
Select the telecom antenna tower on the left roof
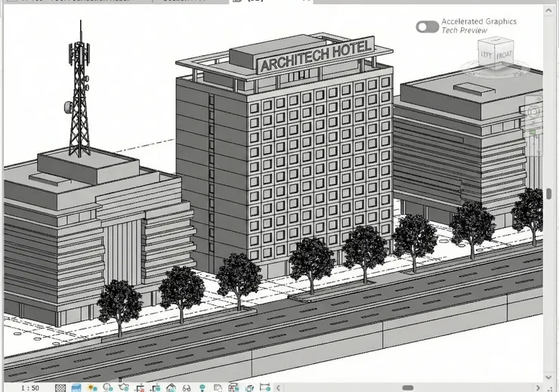[79, 89]
